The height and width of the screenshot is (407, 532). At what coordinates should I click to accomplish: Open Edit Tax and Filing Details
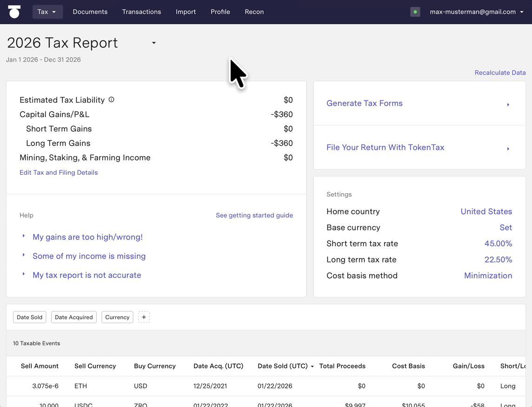[x=59, y=172]
